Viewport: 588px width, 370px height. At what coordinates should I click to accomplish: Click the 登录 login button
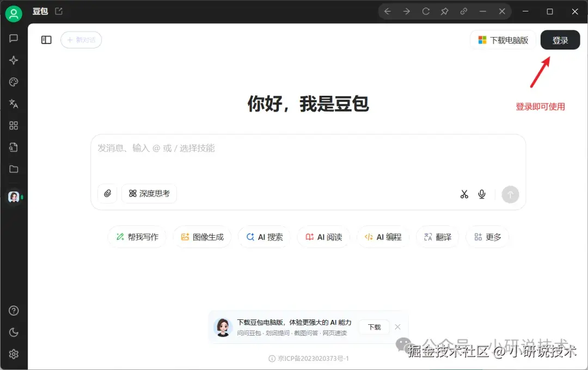pyautogui.click(x=560, y=40)
